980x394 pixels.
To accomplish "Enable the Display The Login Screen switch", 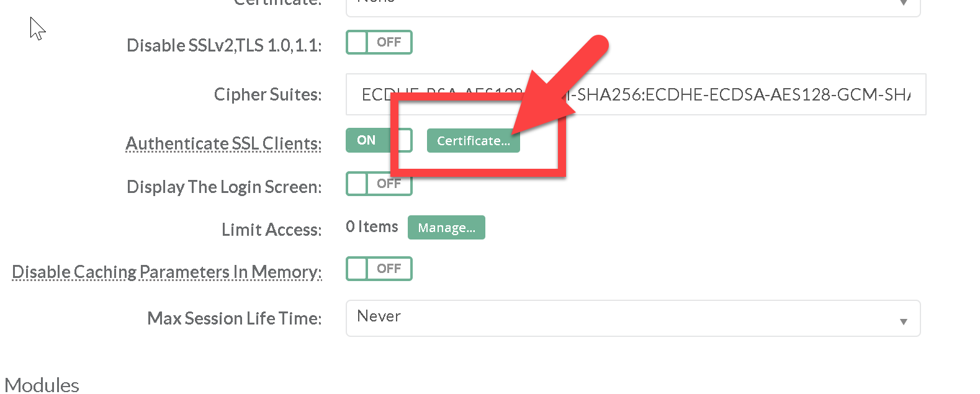I will click(379, 184).
